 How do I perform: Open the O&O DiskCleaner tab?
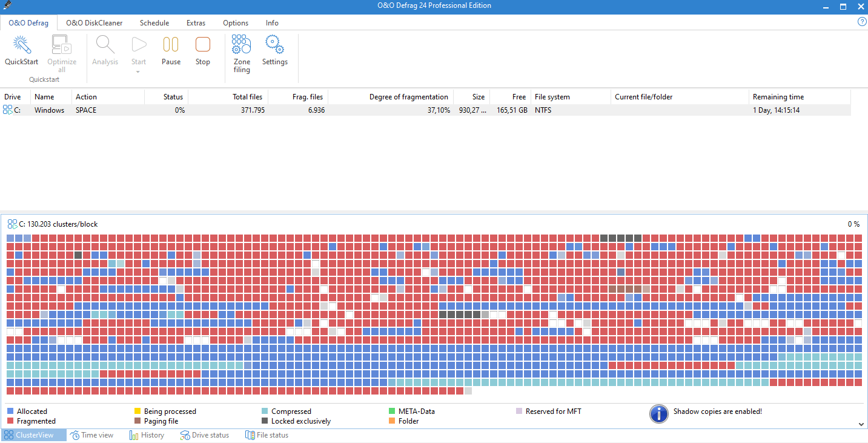[x=94, y=23]
